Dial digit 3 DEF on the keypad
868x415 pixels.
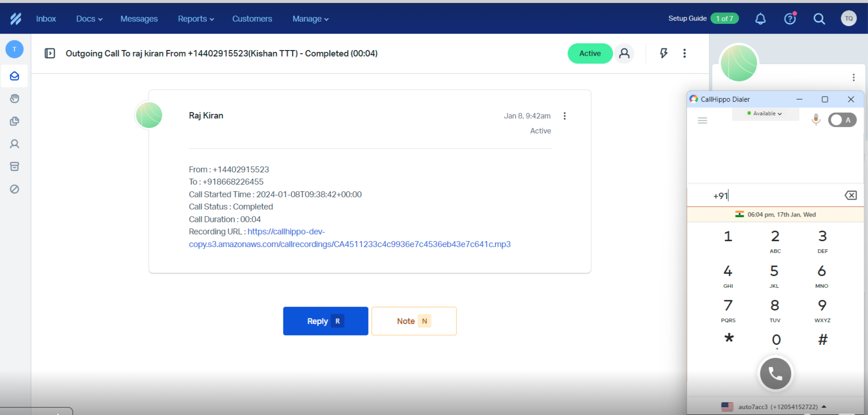822,241
